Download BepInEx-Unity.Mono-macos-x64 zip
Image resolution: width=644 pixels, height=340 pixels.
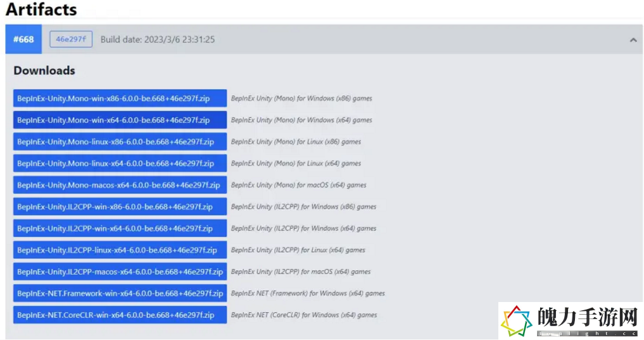click(x=120, y=185)
